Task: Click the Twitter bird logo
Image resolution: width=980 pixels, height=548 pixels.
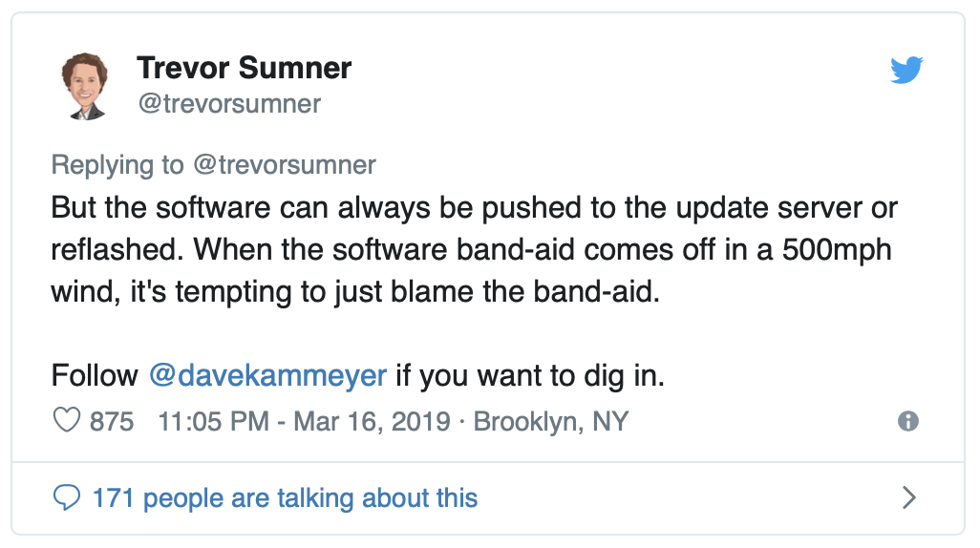Action: click(905, 71)
